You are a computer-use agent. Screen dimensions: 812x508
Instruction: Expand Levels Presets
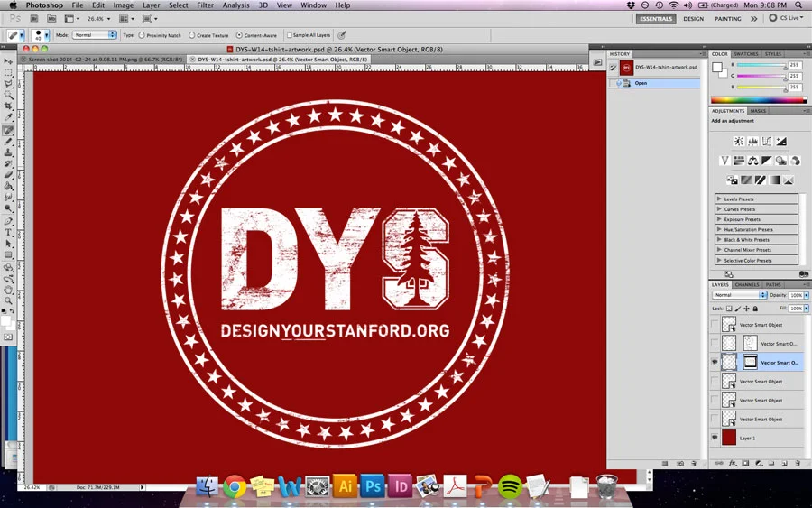(x=719, y=199)
